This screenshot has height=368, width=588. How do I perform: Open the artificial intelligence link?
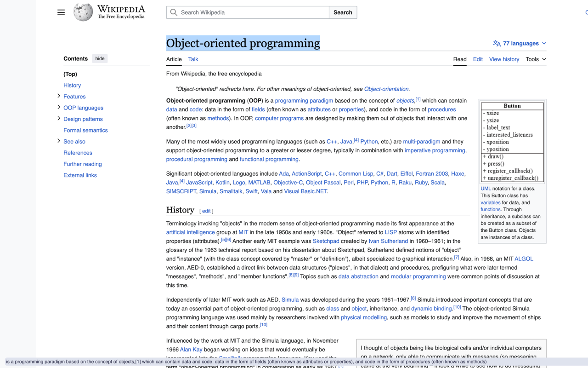(x=191, y=232)
